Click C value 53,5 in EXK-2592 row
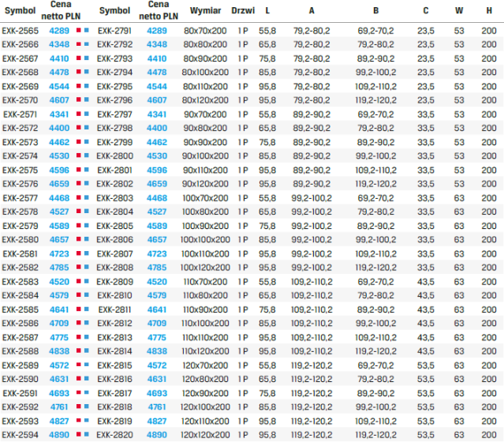 (426, 407)
